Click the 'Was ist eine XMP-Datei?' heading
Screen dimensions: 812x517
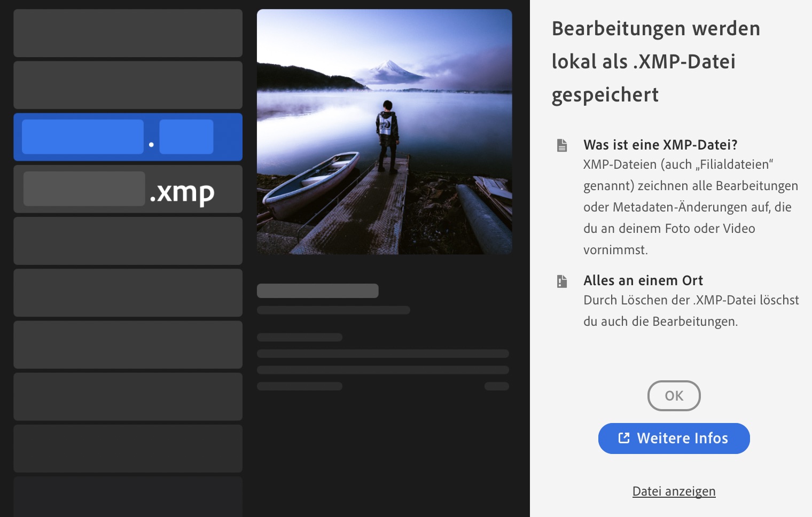660,145
